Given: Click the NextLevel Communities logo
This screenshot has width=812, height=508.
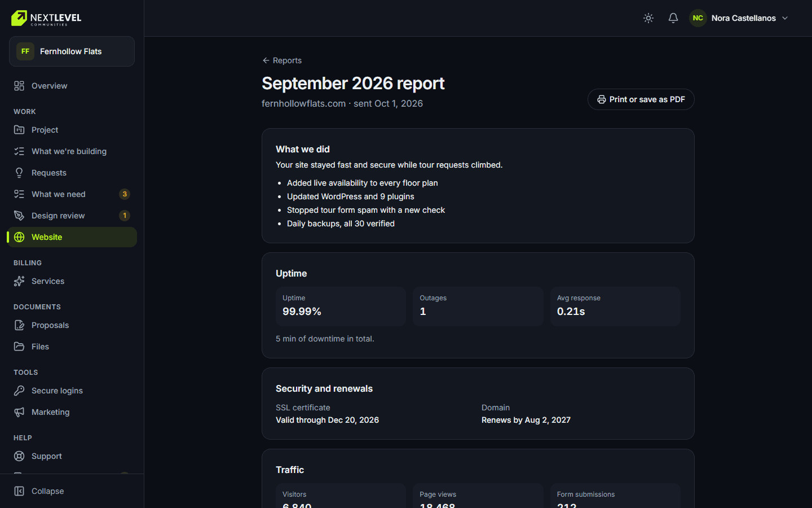Looking at the screenshot, I should (x=46, y=18).
